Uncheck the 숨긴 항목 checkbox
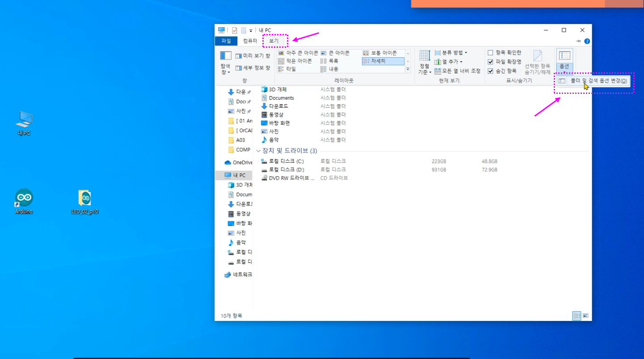Screen dimensions: 644x359 [490, 71]
